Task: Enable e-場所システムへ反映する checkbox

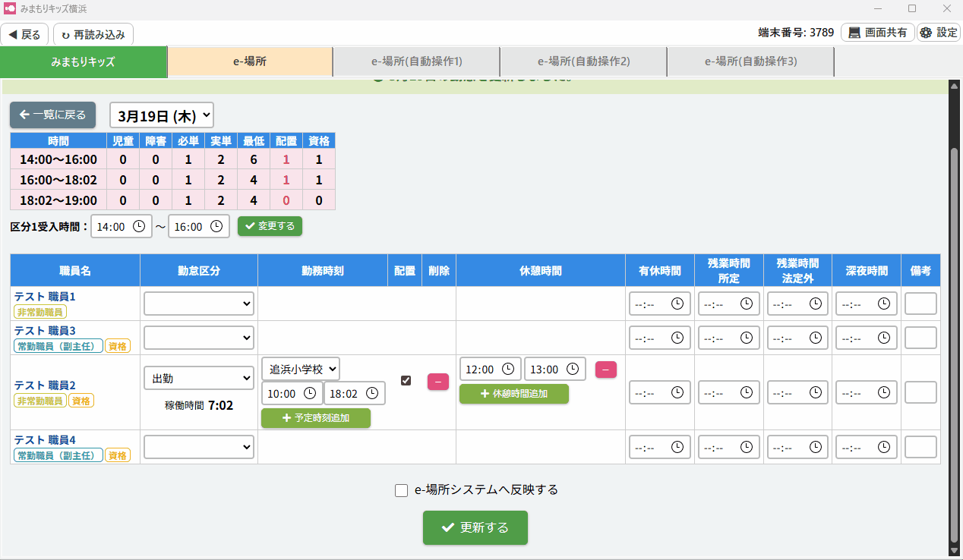Action: (x=402, y=490)
